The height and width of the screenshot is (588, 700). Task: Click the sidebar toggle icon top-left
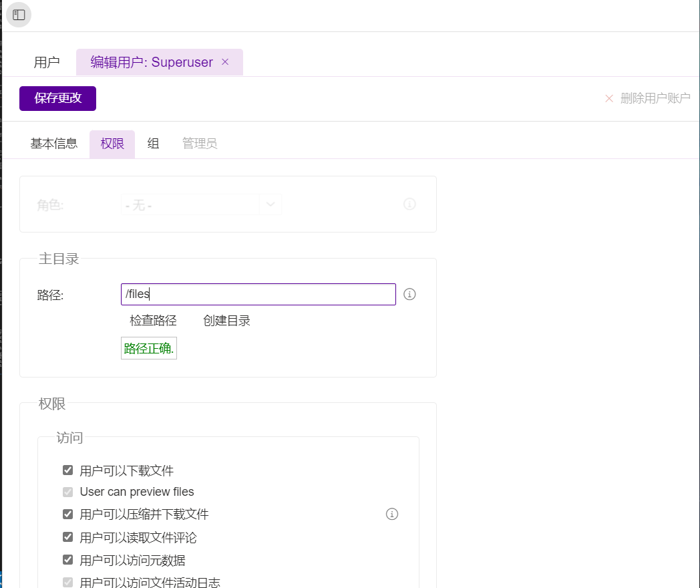(x=18, y=15)
